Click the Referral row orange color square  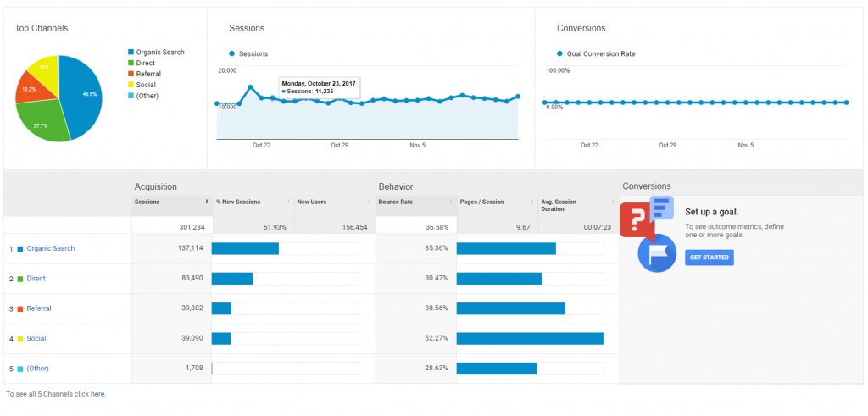point(20,308)
